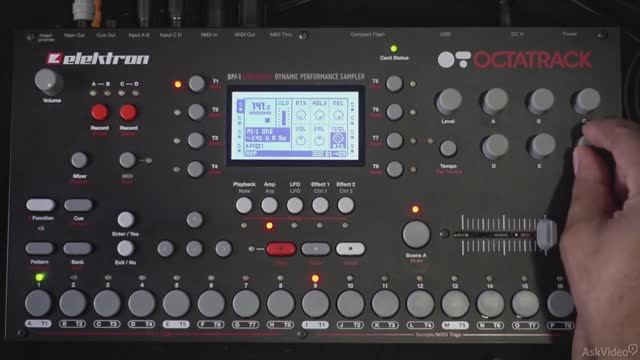This screenshot has height=360, width=640.
Task: Tap trig key 16
Action: [x=560, y=304]
